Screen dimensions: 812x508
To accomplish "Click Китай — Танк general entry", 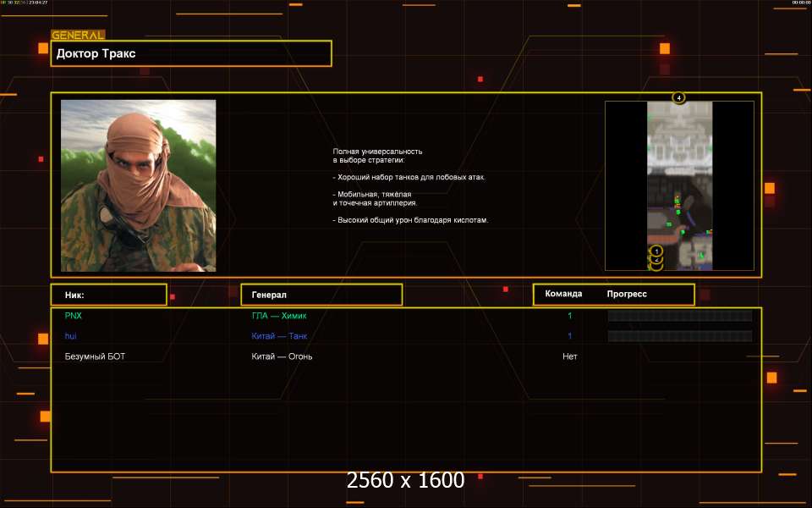I will point(279,336).
